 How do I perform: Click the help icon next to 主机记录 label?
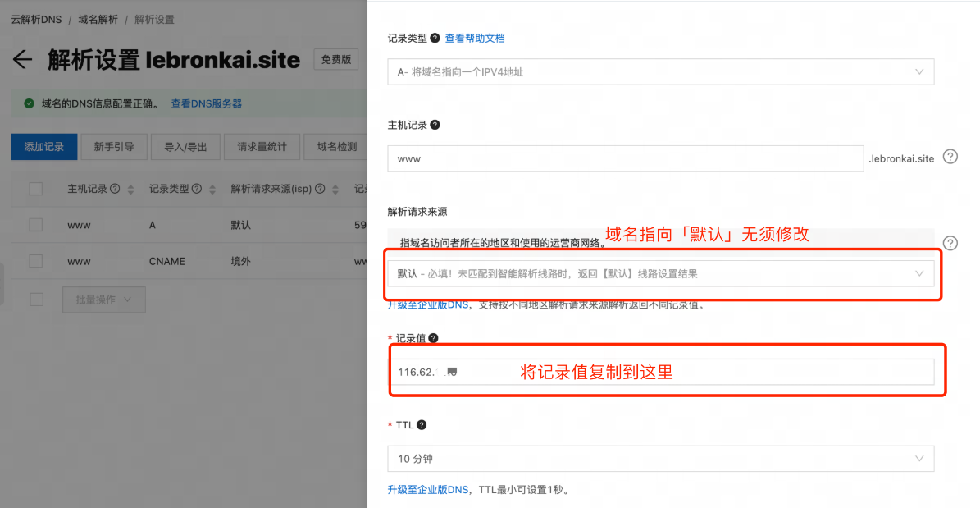tap(435, 125)
